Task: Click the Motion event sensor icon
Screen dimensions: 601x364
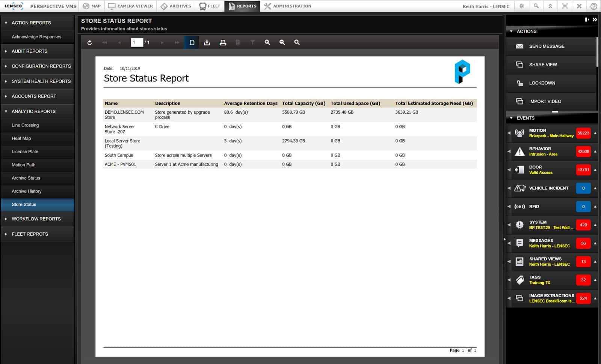Action: (519, 133)
